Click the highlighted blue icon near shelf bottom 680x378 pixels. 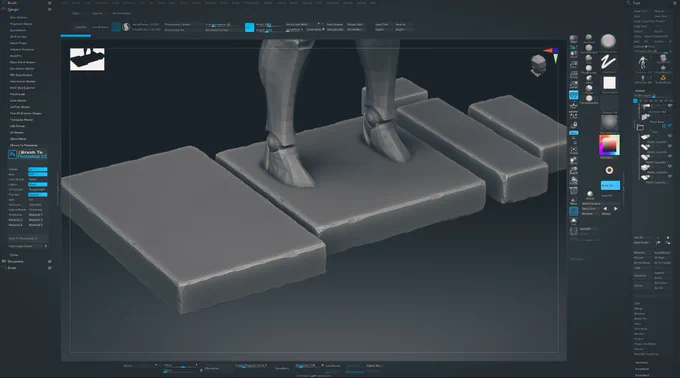click(x=573, y=211)
